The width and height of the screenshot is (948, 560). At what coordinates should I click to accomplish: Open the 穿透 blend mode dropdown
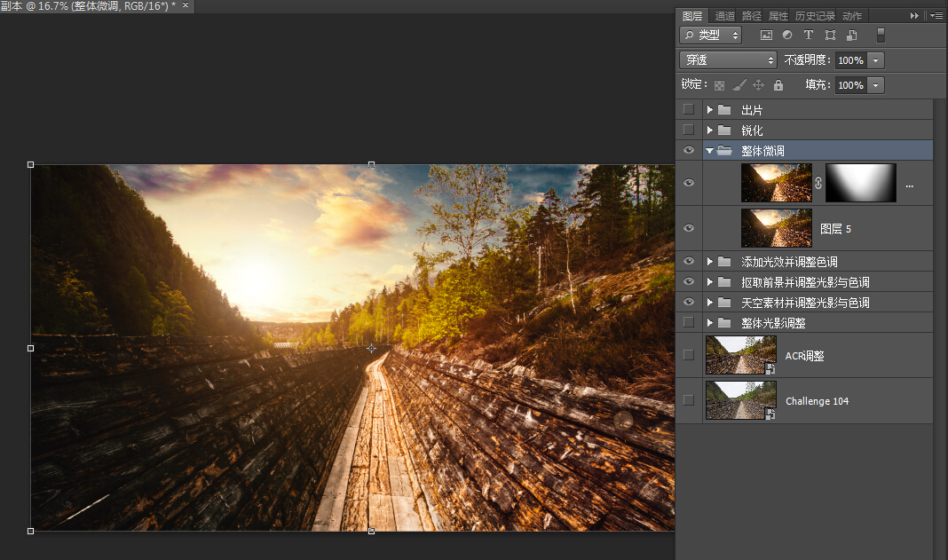coord(728,59)
